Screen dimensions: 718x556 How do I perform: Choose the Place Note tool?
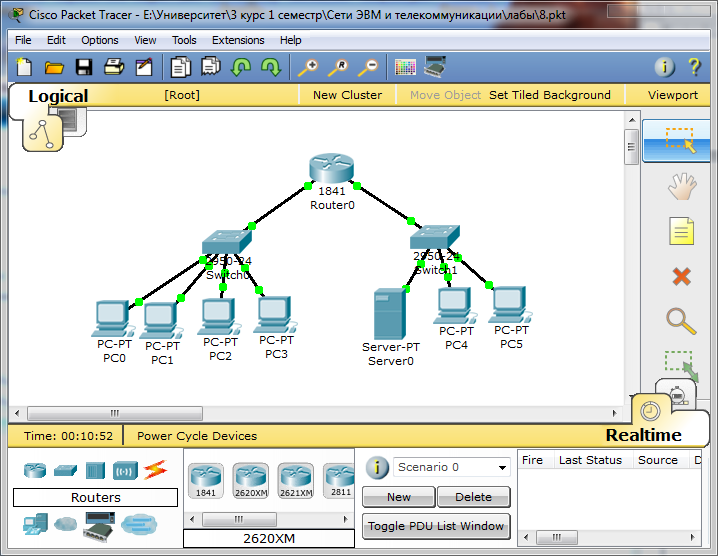click(681, 231)
